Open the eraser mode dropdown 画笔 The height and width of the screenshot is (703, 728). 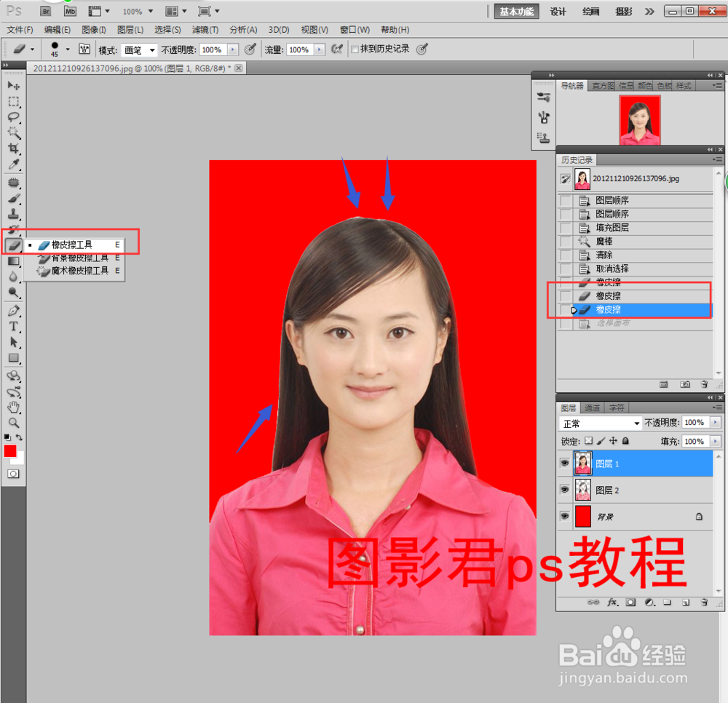point(139,49)
